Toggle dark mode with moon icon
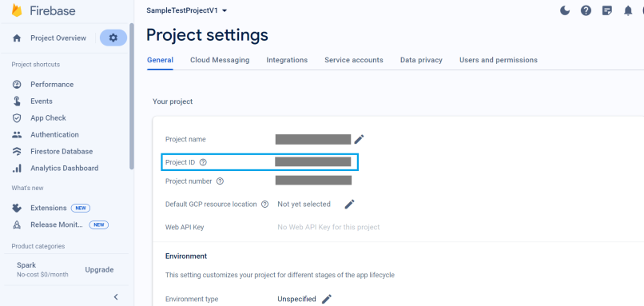This screenshot has height=306, width=644. 565,10
